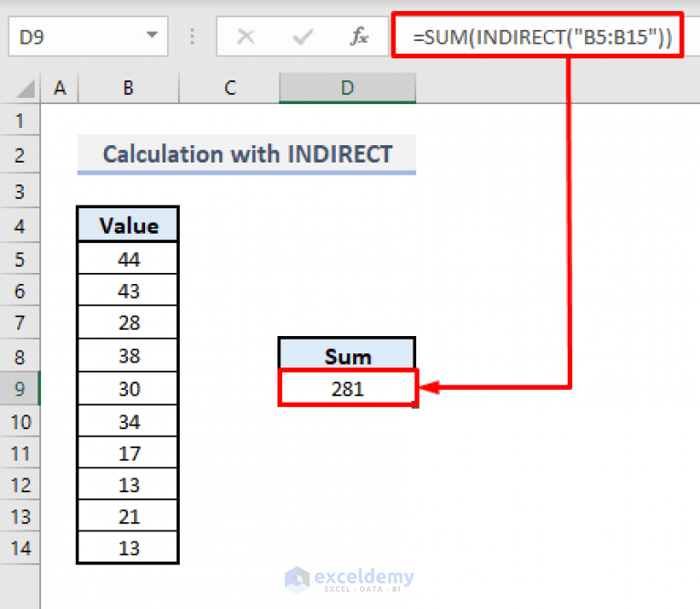
Task: Select row 1 header
Action: [x=20, y=121]
